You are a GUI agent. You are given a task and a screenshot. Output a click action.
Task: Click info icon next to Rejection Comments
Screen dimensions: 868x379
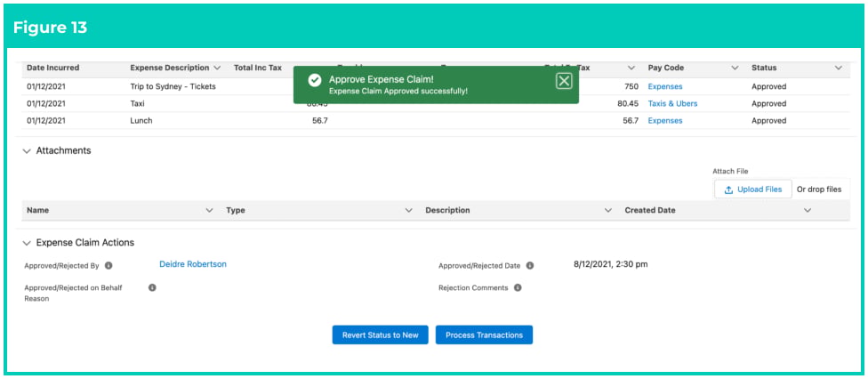[518, 287]
